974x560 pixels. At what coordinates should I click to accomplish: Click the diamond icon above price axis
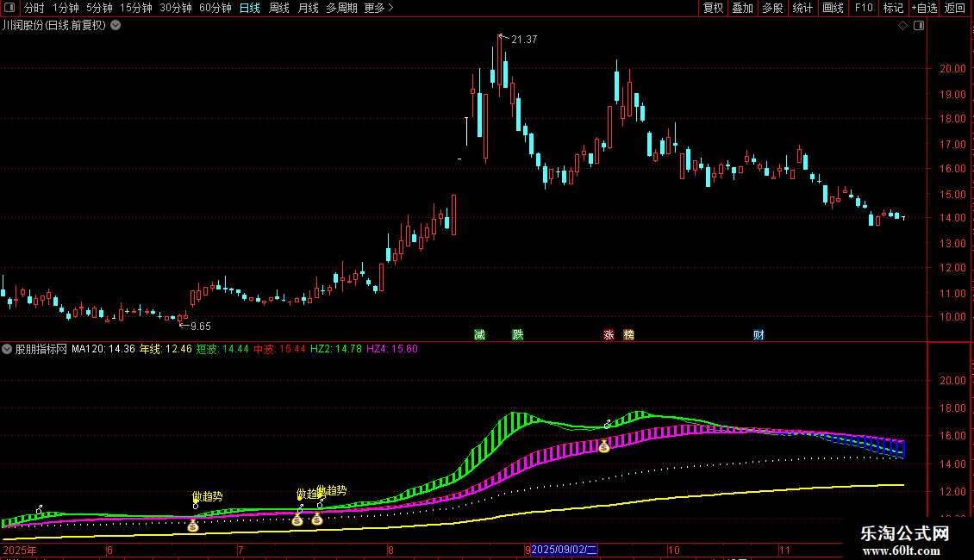point(903,26)
